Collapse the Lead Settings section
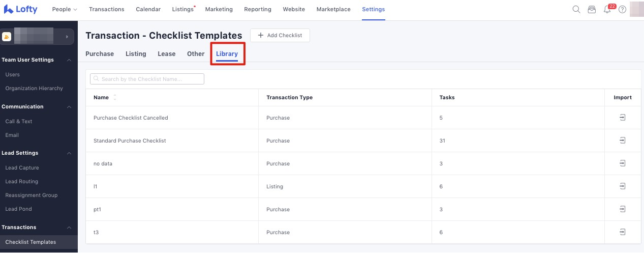 click(69, 153)
